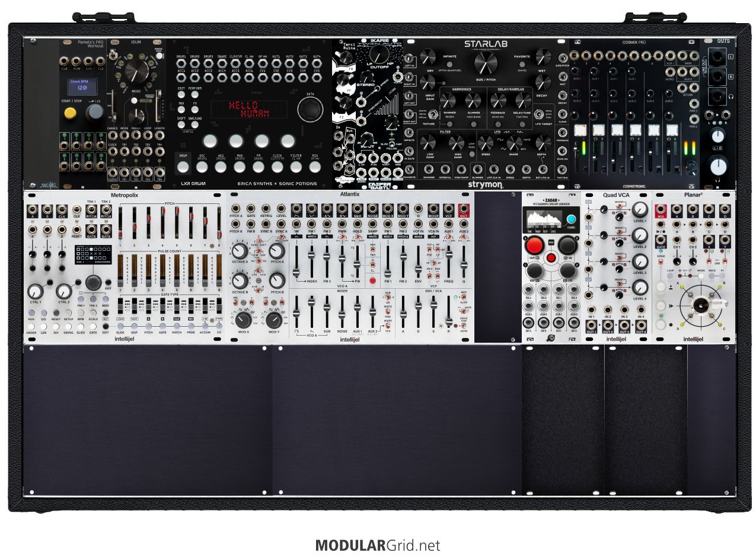Click the WET knob on Starlab
756x558 pixels.
543,57
